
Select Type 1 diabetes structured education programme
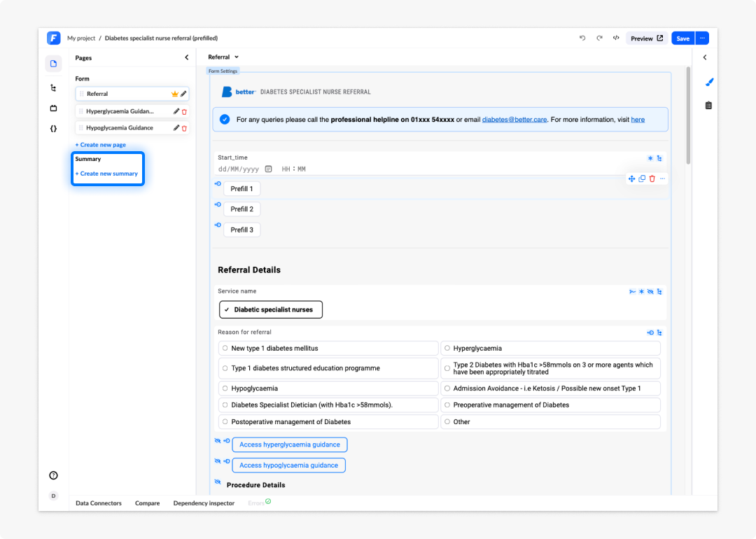click(328, 368)
